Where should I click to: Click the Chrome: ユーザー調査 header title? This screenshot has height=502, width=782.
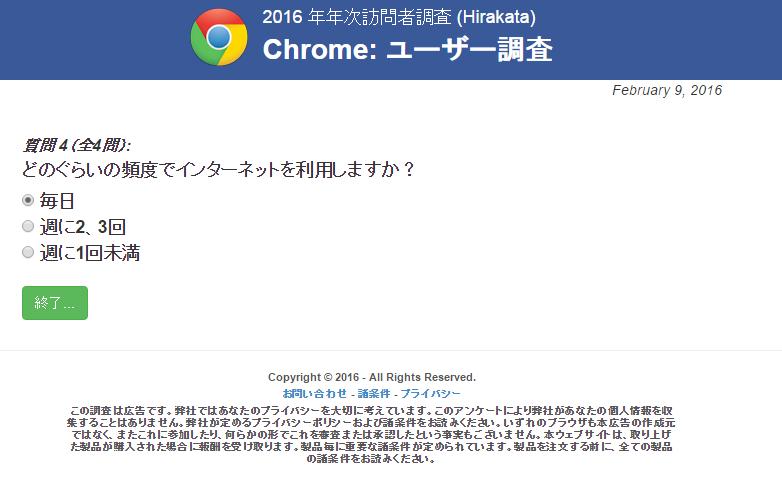(x=407, y=51)
